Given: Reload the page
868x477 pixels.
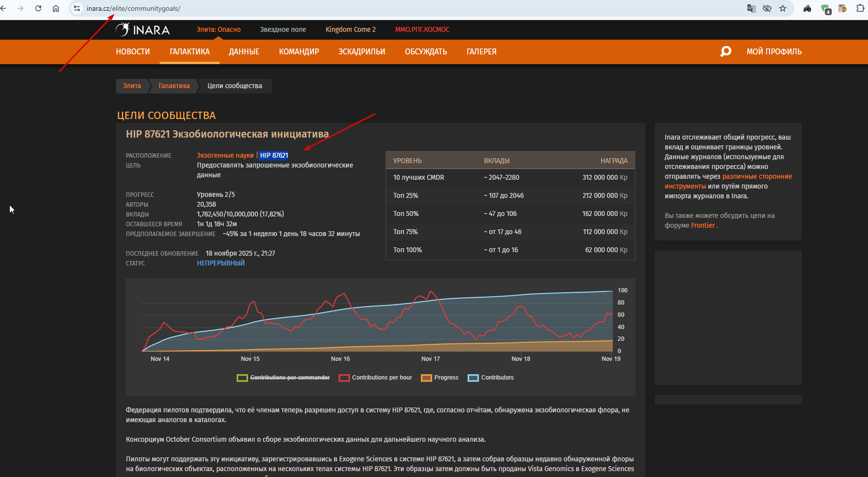Looking at the screenshot, I should [x=38, y=8].
